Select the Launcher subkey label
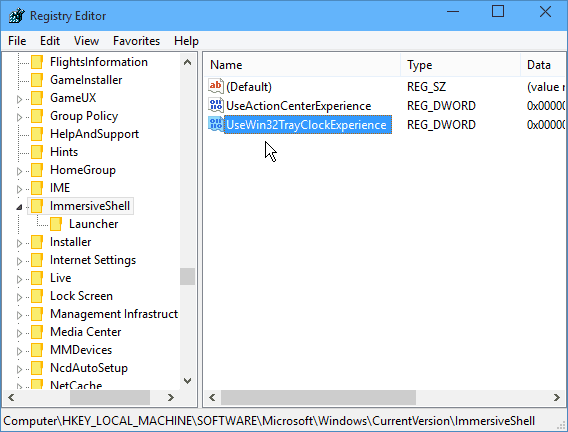This screenshot has height=432, width=568. tap(93, 224)
